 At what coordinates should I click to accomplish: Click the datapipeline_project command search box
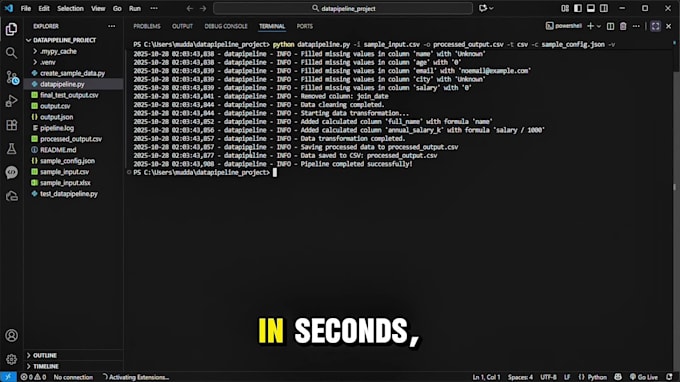click(343, 8)
